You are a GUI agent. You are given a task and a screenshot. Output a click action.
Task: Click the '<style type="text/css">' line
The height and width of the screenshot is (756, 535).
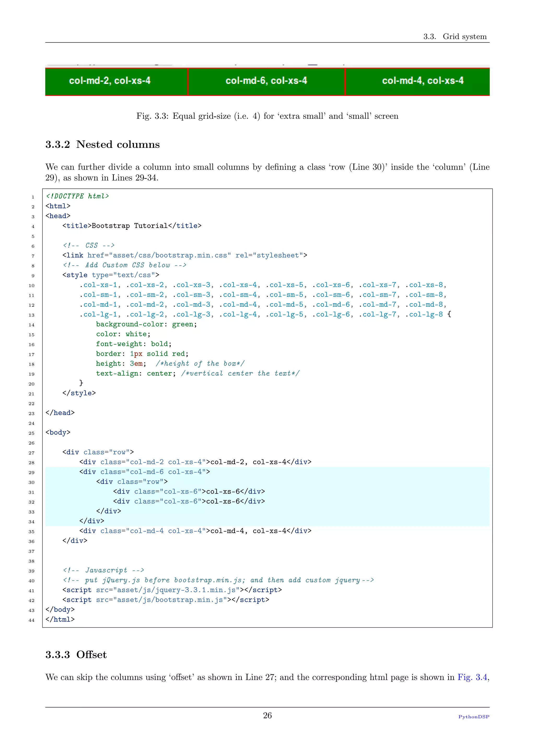(x=111, y=275)
